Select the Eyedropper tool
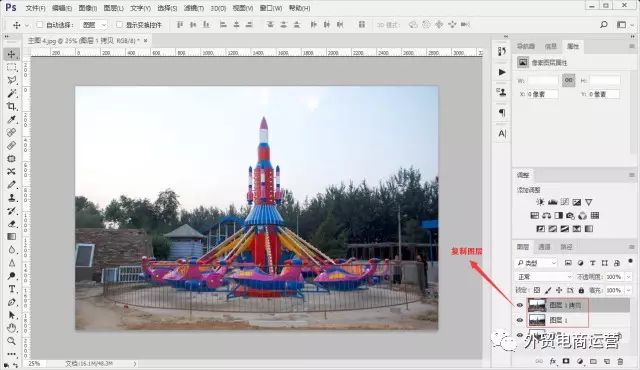 11,119
